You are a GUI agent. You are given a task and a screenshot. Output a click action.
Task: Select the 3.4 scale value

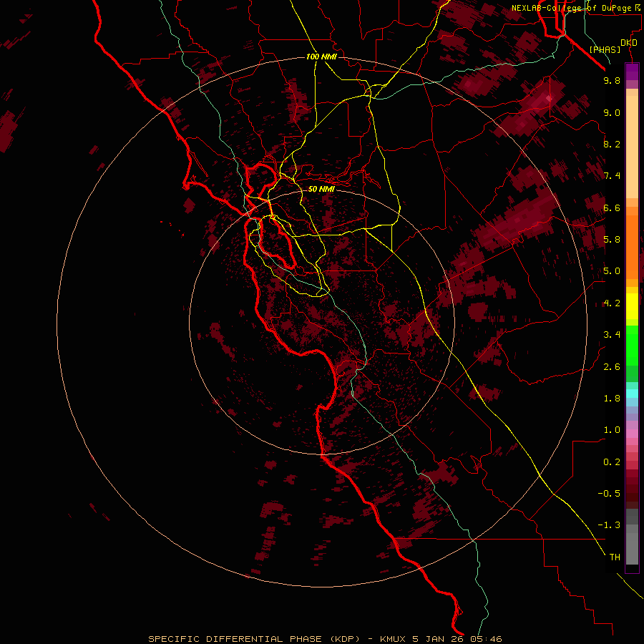pyautogui.click(x=612, y=335)
